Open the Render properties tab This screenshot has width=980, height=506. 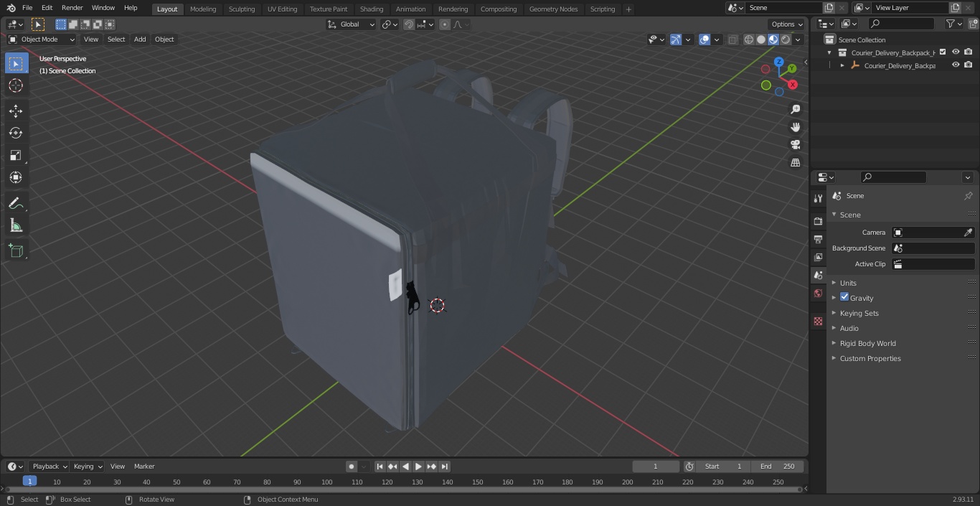[x=818, y=221]
